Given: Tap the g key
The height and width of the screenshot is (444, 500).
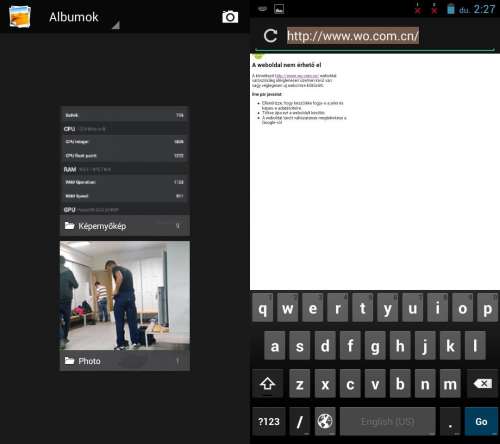Looking at the screenshot, I should (x=375, y=346).
